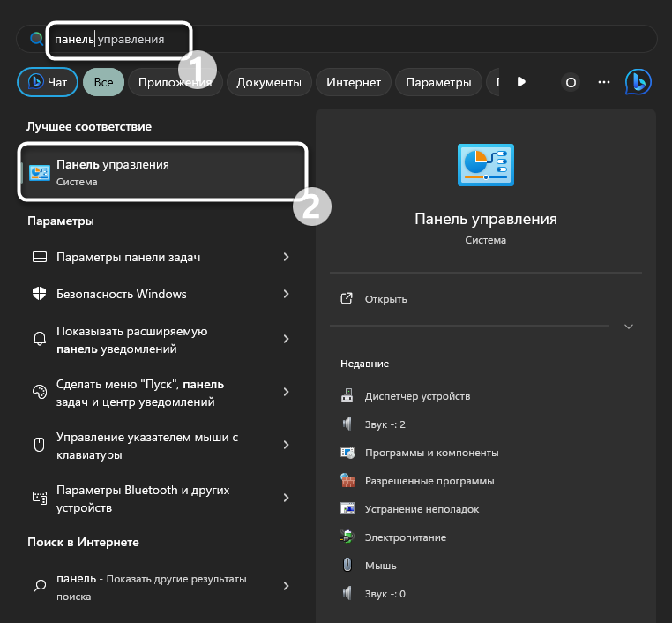The width and height of the screenshot is (672, 623).
Task: Open Электропитание recent item
Action: 405,537
